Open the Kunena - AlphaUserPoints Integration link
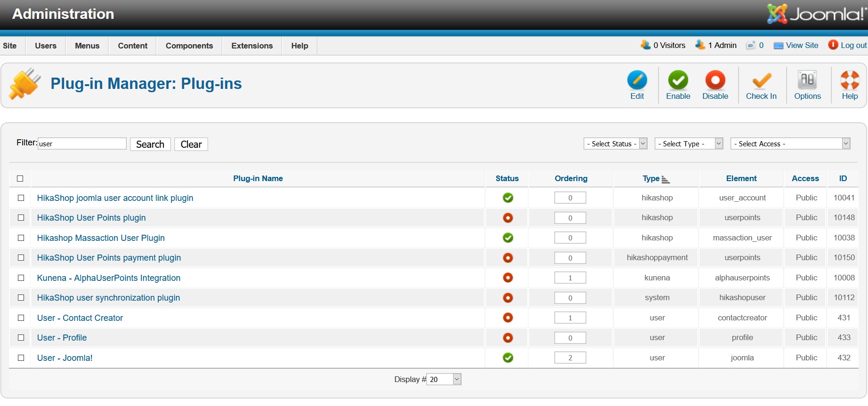 click(x=109, y=278)
